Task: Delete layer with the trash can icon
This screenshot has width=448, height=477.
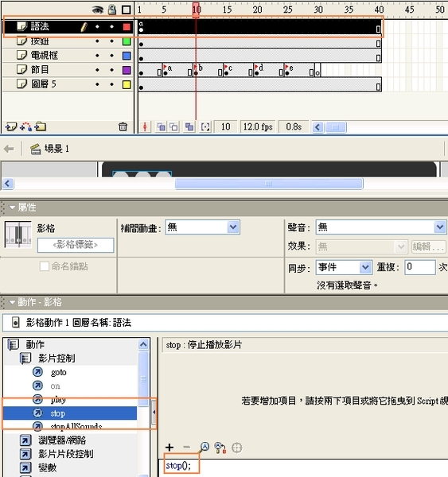Action: coord(123,126)
